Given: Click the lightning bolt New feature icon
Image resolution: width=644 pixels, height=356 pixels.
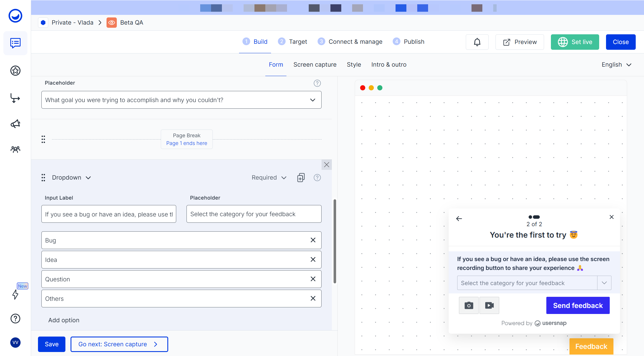Looking at the screenshot, I should (15, 294).
